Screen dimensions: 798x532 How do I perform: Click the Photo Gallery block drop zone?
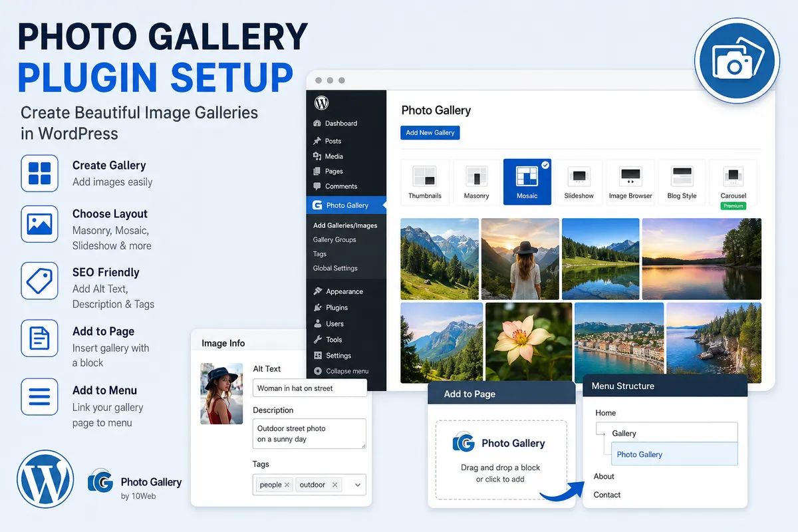click(501, 460)
